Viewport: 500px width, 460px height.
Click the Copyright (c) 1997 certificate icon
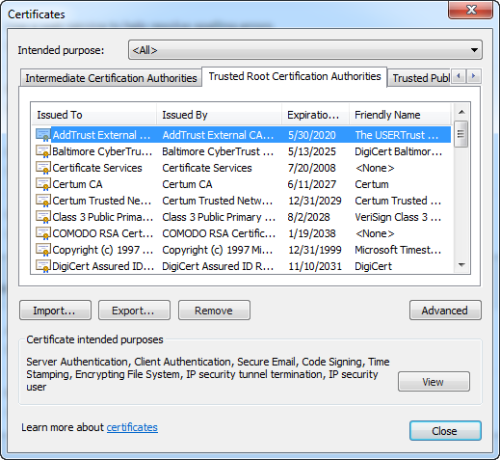[43, 250]
